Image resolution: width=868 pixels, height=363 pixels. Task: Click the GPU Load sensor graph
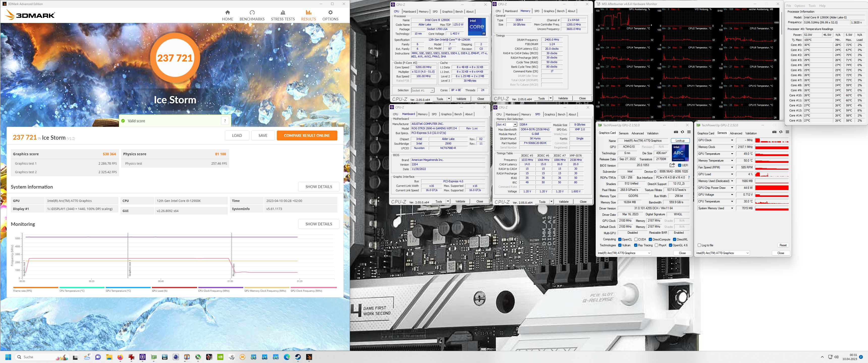772,174
